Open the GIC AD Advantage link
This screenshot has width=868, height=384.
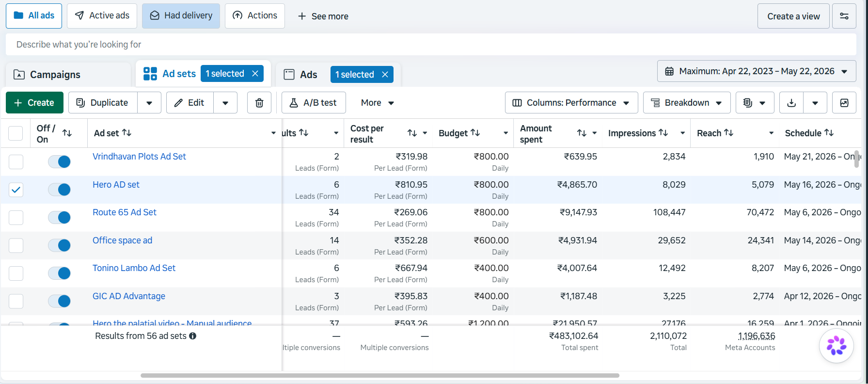[129, 296]
